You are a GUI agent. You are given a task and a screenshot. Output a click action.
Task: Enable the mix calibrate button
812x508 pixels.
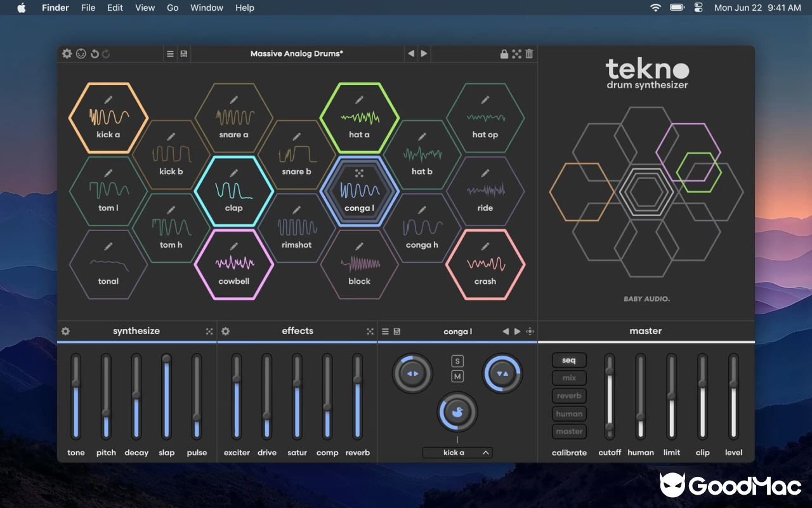(x=569, y=378)
